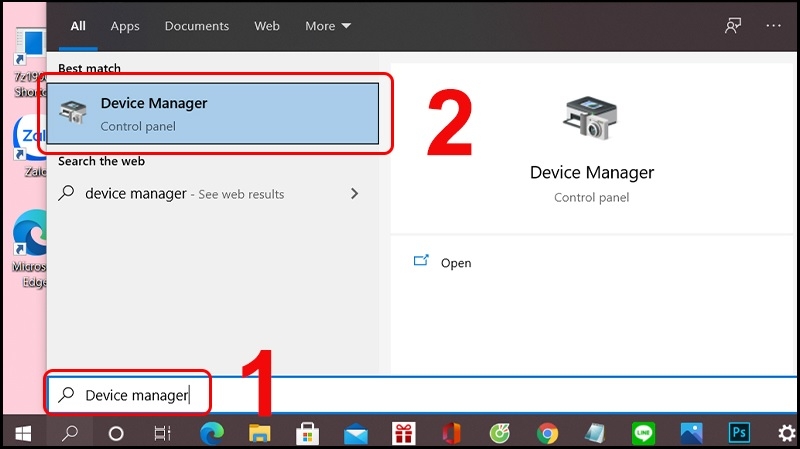Open the search feedback icon

[733, 26]
